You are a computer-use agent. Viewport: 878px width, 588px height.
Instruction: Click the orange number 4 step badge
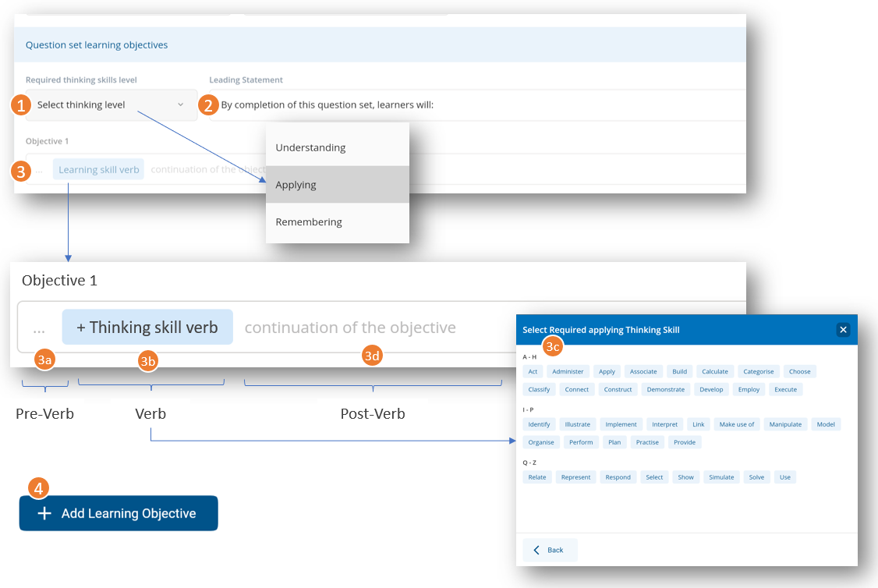[39, 488]
